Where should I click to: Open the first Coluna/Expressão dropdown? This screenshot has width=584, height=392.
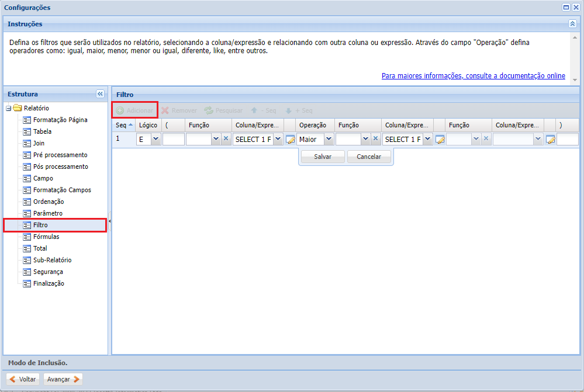click(277, 139)
